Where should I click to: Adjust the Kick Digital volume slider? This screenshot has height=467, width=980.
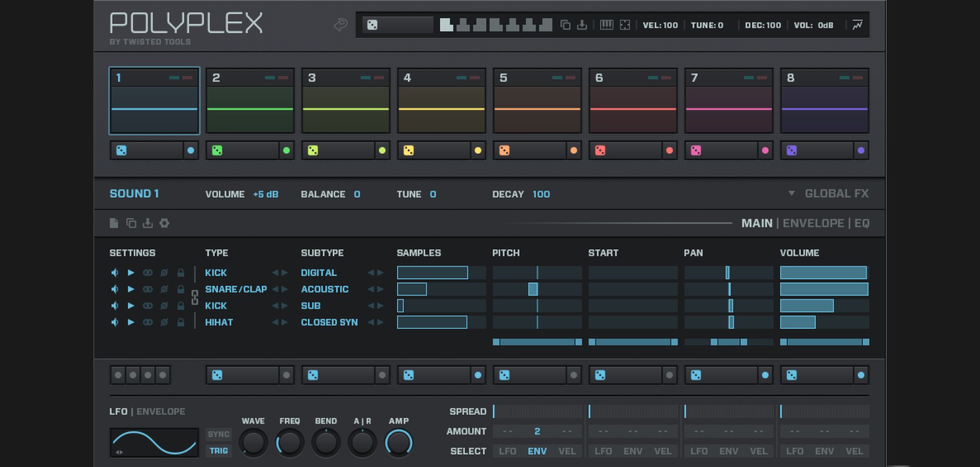824,272
